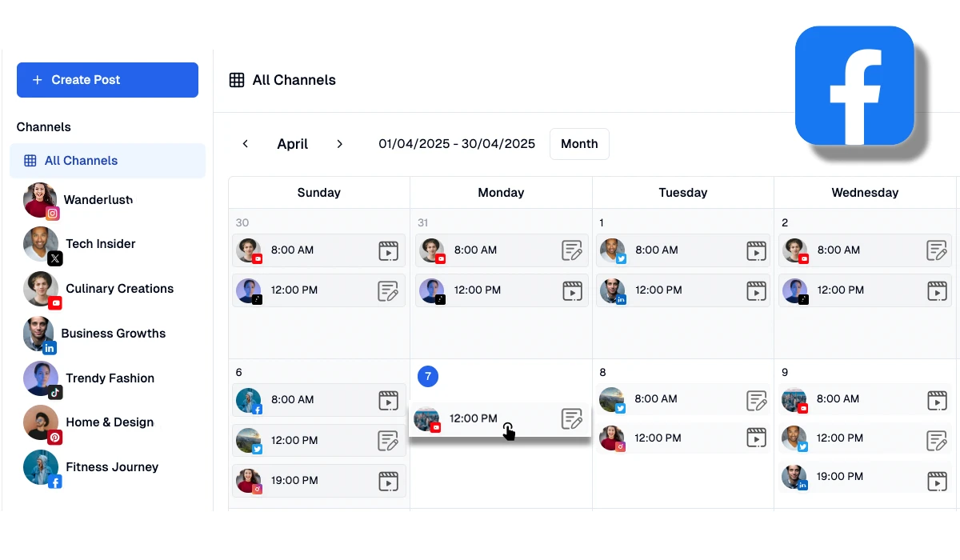960x560 pixels.
Task: Click text-post icon on Sunday 6 12:00 PM post
Action: tap(388, 441)
